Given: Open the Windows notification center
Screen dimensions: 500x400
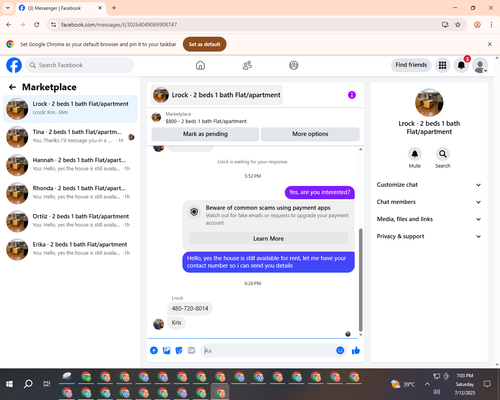Looking at the screenshot, I should [x=487, y=384].
